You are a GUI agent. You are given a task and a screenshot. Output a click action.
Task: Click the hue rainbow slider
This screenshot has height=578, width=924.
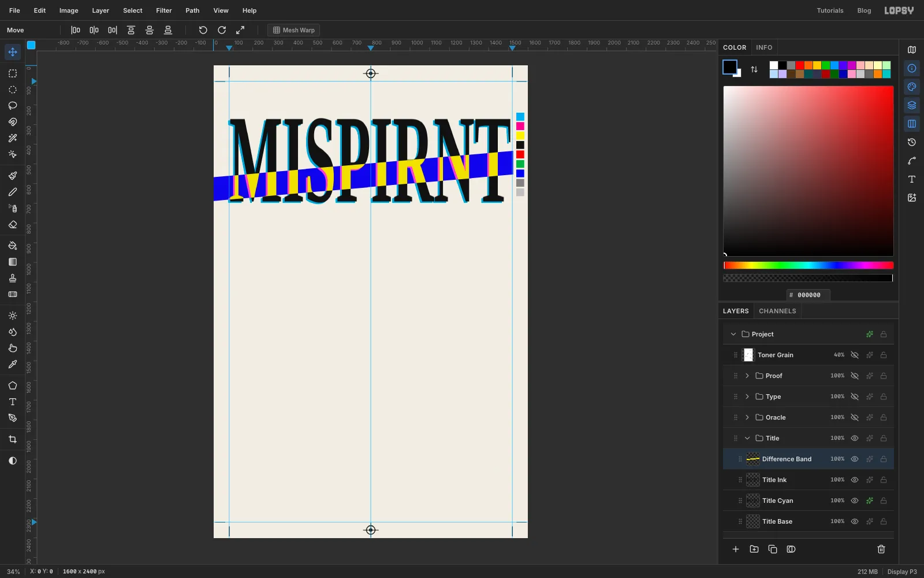click(x=808, y=265)
